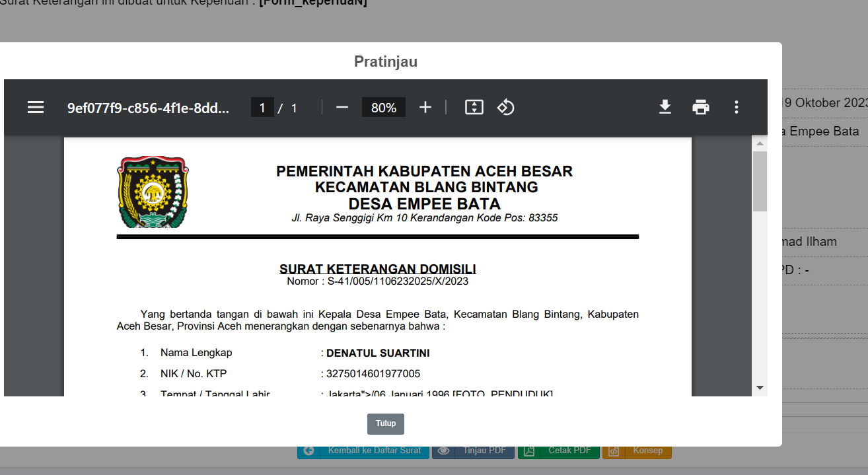Zoom in on the PDF page

coord(425,107)
